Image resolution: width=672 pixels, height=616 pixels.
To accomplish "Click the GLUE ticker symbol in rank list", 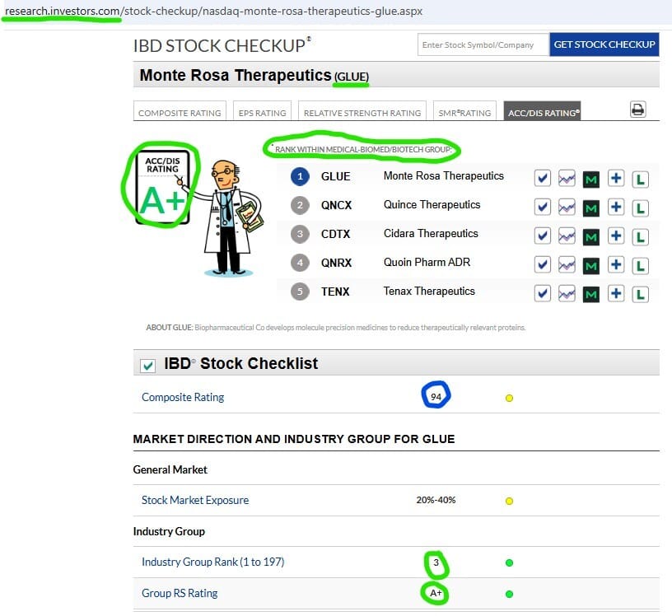I will [x=335, y=176].
